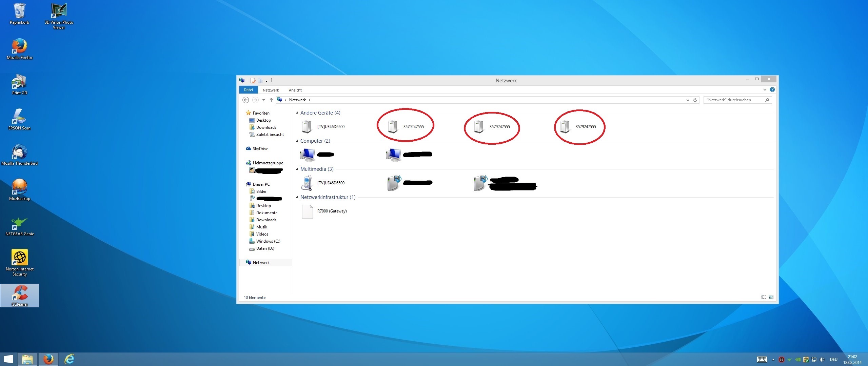
Task: Select SkyDrive in navigation pane
Action: click(260, 149)
